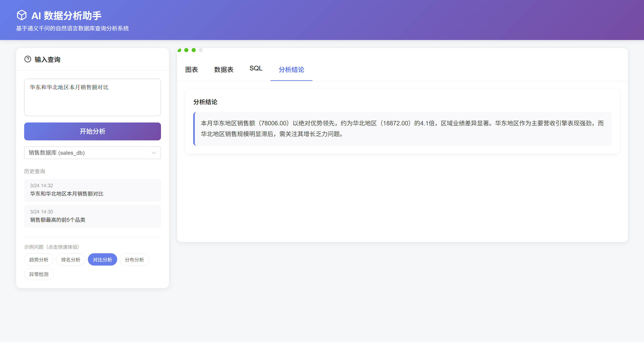
Task: Switch to the 图表 tab
Action: click(191, 70)
